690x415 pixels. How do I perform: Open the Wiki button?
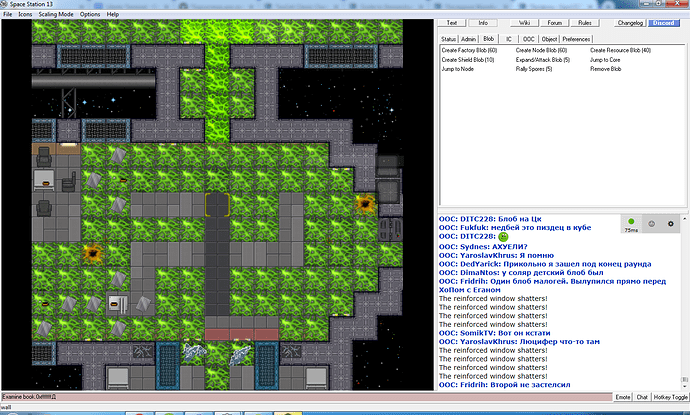click(524, 23)
